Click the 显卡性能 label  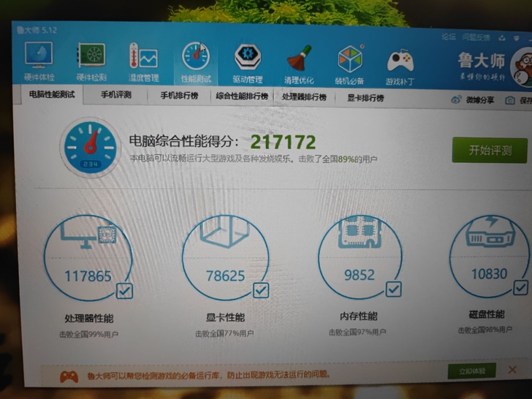pyautogui.click(x=225, y=318)
